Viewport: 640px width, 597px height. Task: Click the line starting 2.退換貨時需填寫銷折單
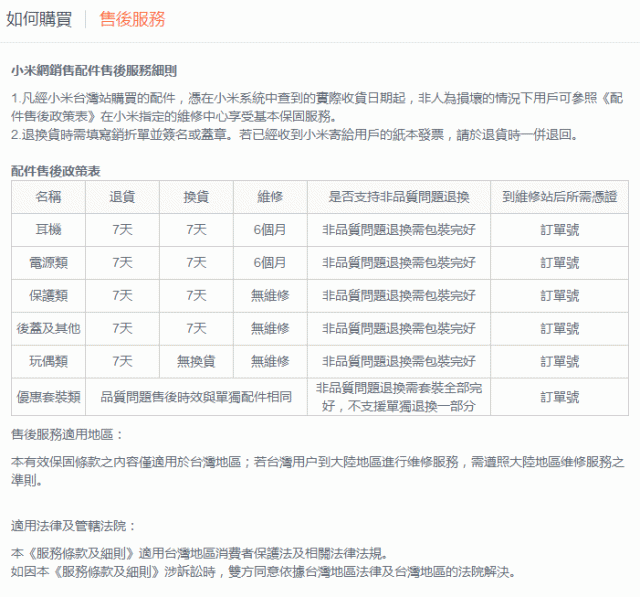click(294, 134)
